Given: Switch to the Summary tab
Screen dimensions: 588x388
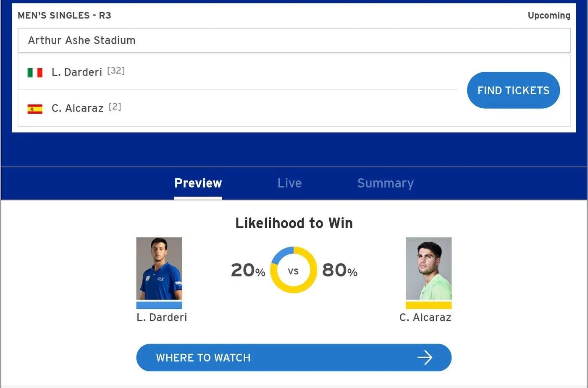Looking at the screenshot, I should tap(385, 183).
